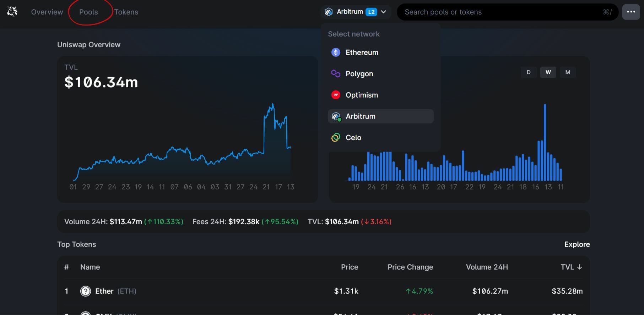Click Volume 24H $113.47m stat
644x315 pixels.
tap(124, 222)
